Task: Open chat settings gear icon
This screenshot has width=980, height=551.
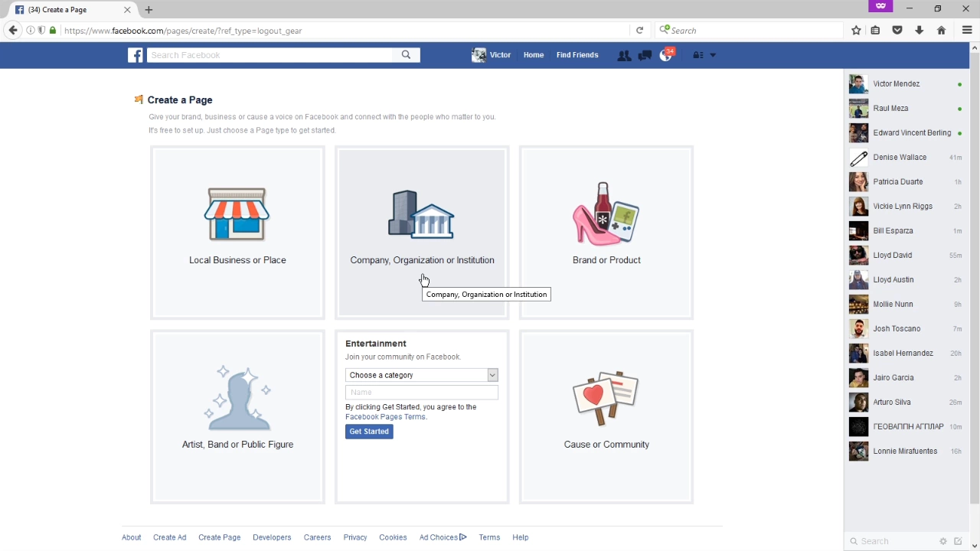Action: 943,541
